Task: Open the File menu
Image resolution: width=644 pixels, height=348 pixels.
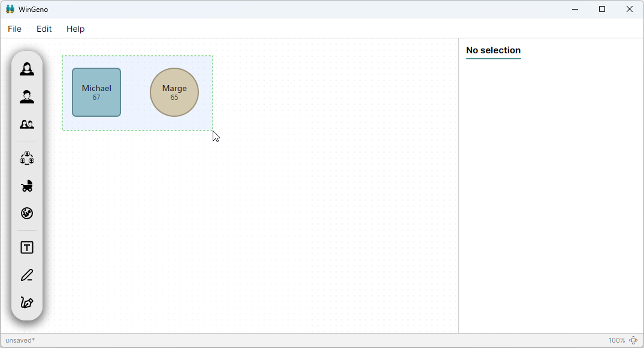Action: pyautogui.click(x=14, y=29)
